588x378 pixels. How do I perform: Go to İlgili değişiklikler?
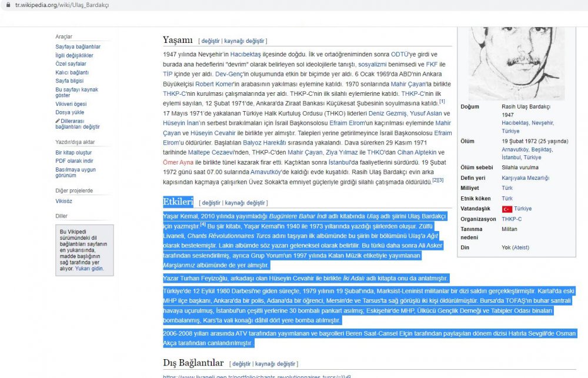tap(74, 55)
